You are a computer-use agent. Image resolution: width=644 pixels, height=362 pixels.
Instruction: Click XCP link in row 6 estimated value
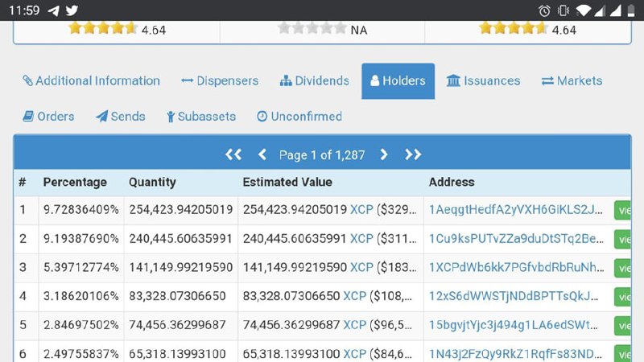point(354,353)
